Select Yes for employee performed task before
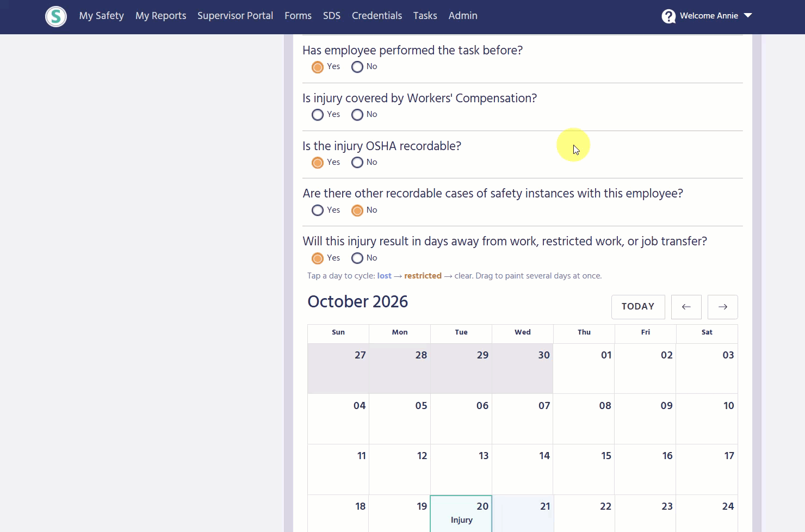The image size is (805, 532). tap(318, 67)
